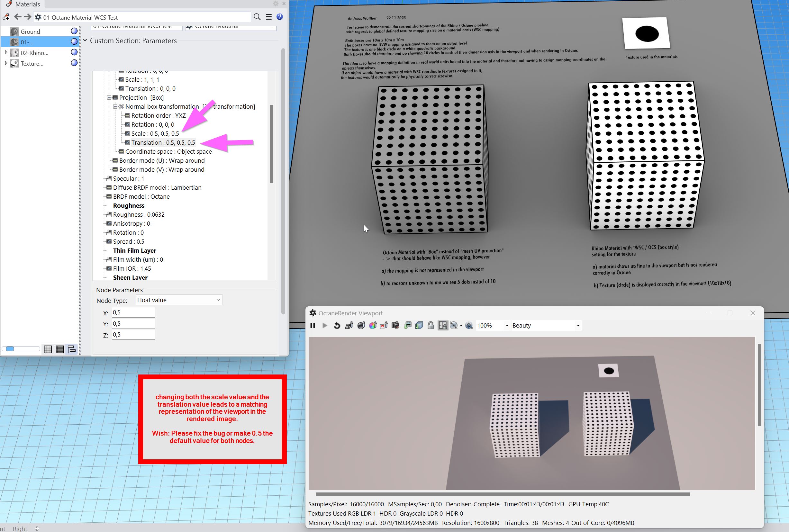Open the materials panel hamburger menu

coord(268,17)
